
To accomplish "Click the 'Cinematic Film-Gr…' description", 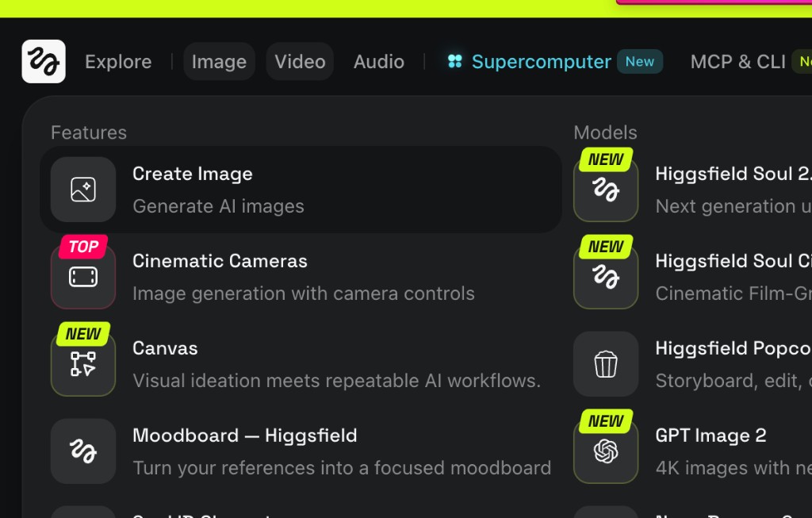I will click(x=733, y=294).
